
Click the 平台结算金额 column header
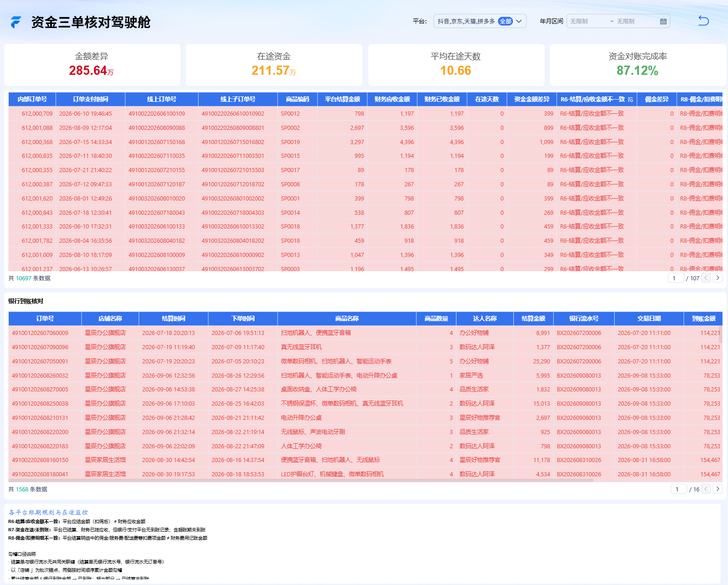click(343, 99)
